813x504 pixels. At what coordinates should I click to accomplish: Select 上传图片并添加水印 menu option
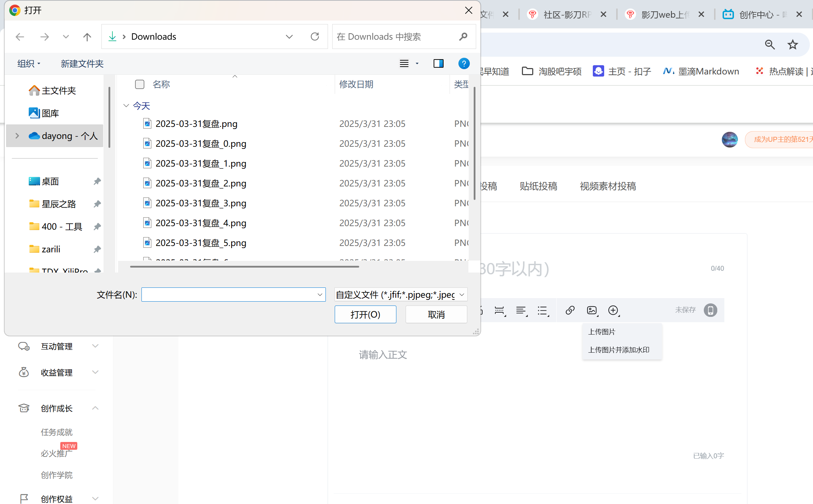[x=618, y=350]
